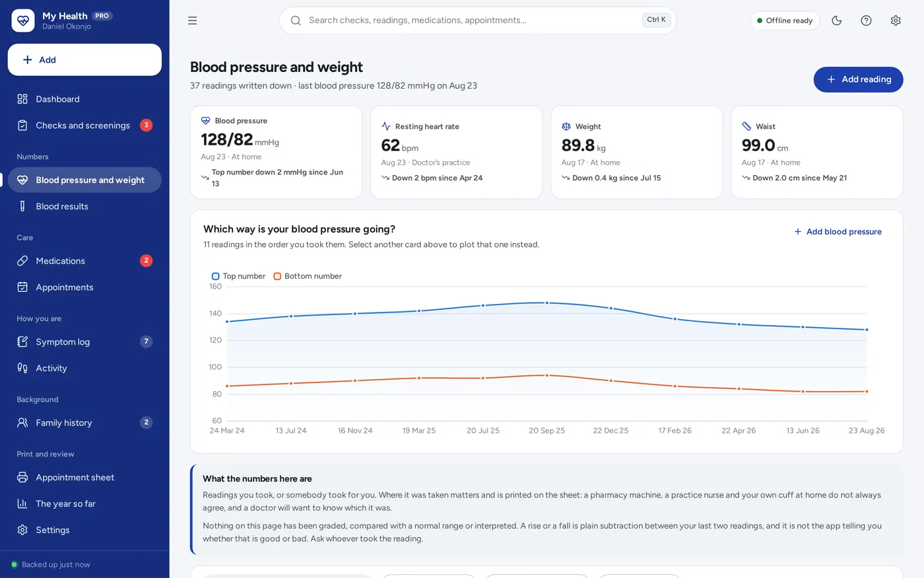
Task: Click the Backed up just now status
Action: coord(50,565)
